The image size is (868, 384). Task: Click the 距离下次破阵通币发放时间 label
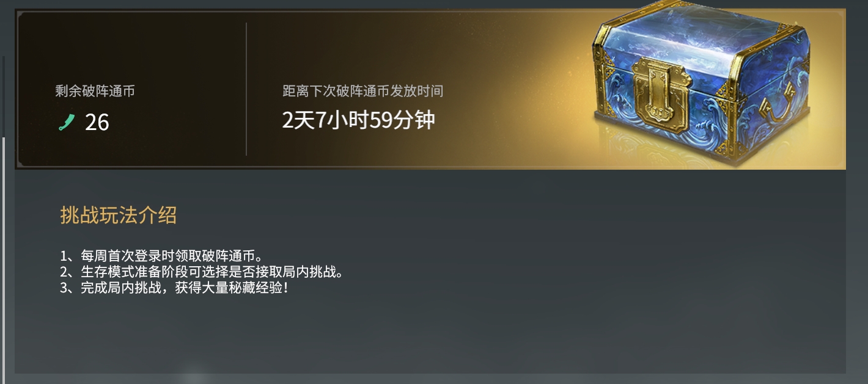362,92
